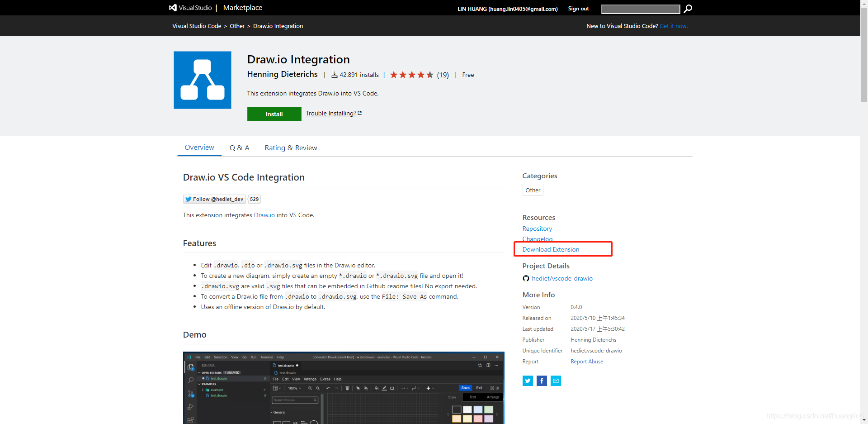The image size is (868, 424).
Task: Open the Repository resource link
Action: (x=537, y=229)
